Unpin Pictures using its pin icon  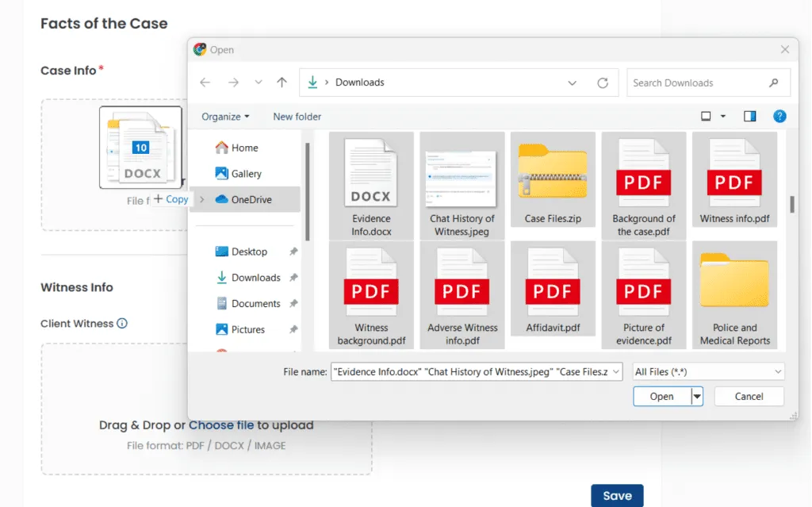pos(293,329)
